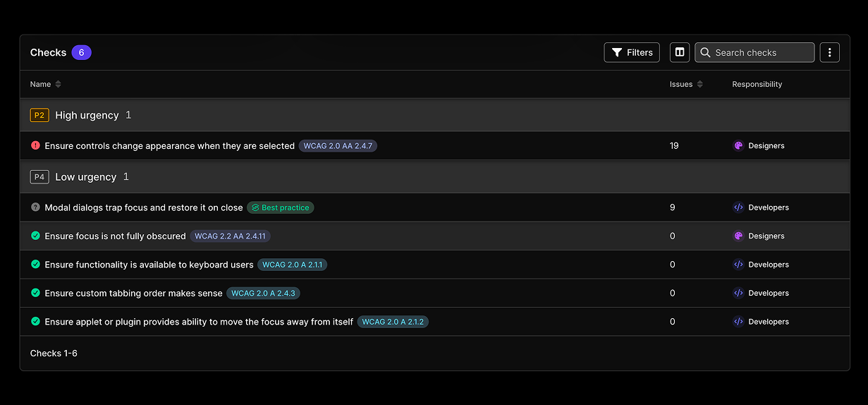
Task: Open 'Ensure functionality is available to keyboard users'
Action: [149, 265]
